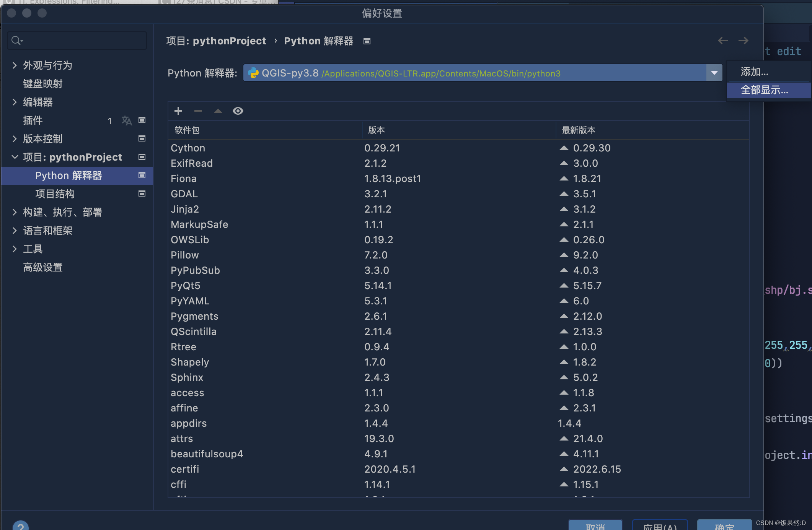Collapse the 项目: pythonProject section
812x530 pixels.
15,157
